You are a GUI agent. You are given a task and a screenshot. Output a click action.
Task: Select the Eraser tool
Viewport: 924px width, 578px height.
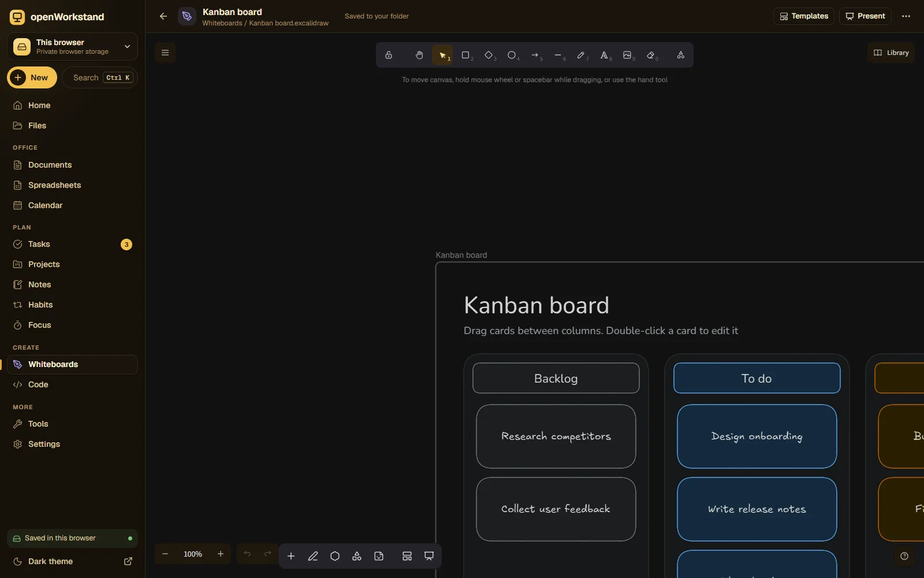pos(651,55)
